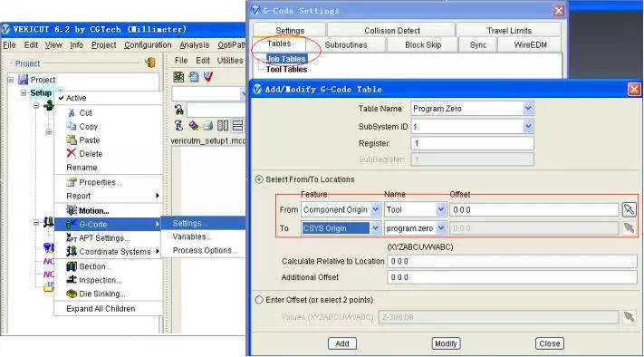Click the door icon in Project panel header
Viewport: 644px width, 357px height.
pos(150,63)
